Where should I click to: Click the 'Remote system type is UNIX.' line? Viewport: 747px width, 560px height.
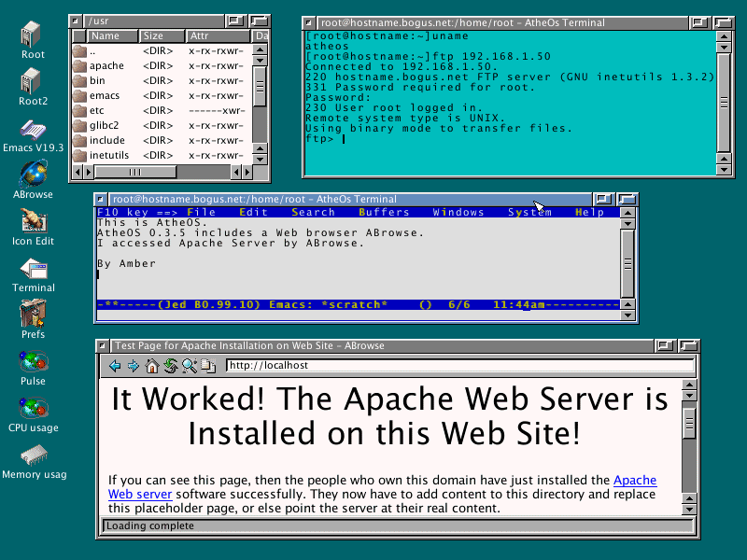point(404,119)
